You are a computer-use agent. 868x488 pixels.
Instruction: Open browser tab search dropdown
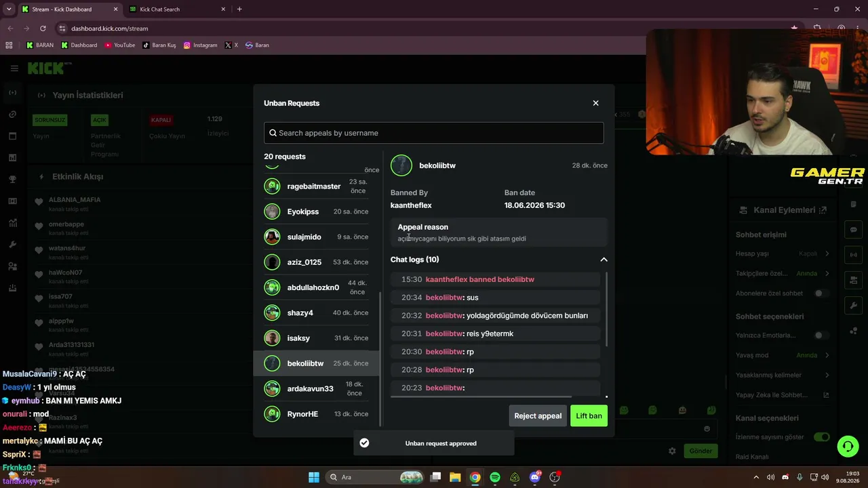click(9, 9)
